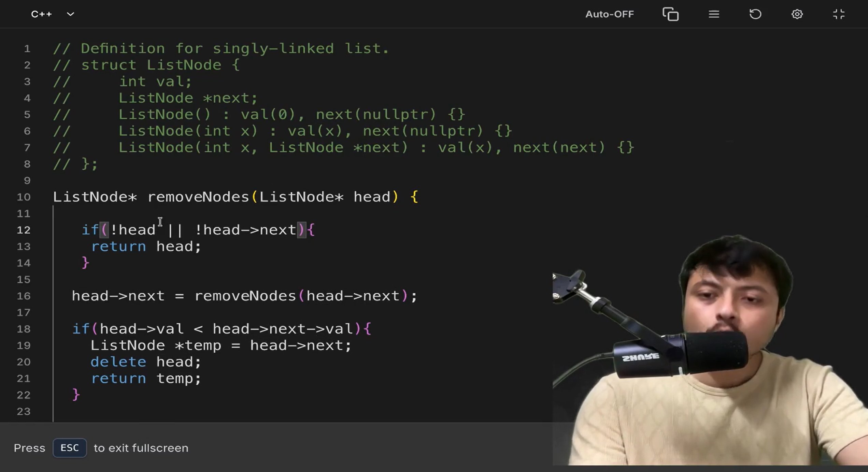
Task: Select the C++ language label
Action: pos(41,14)
